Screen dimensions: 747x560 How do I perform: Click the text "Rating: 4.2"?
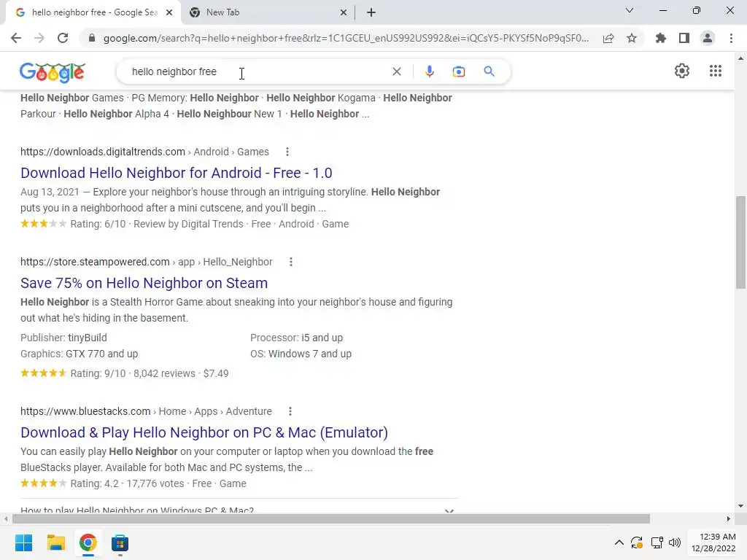tap(94, 483)
